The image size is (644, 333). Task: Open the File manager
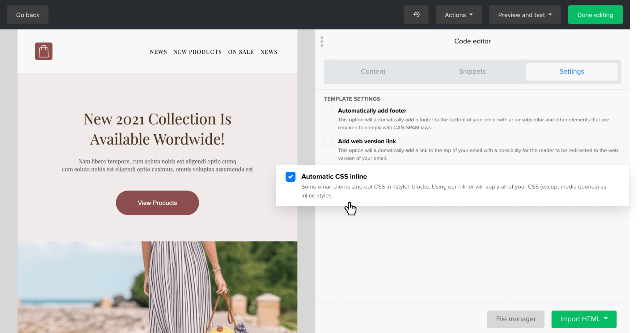point(515,319)
